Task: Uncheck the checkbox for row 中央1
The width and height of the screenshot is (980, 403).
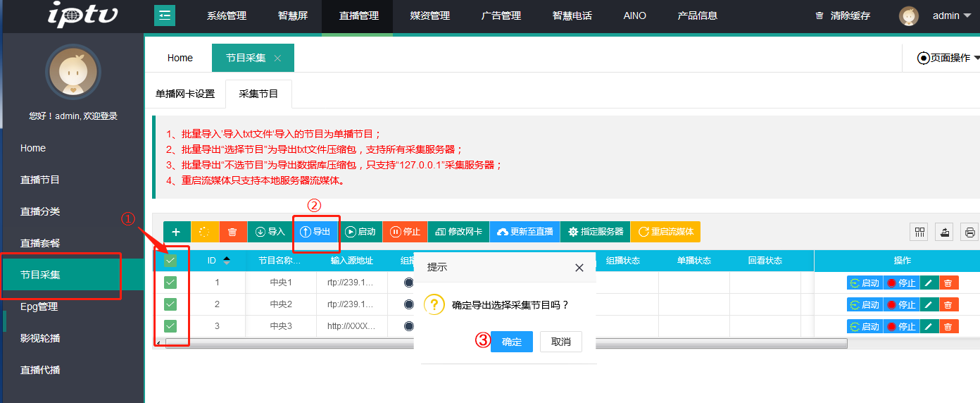Action: (x=170, y=283)
